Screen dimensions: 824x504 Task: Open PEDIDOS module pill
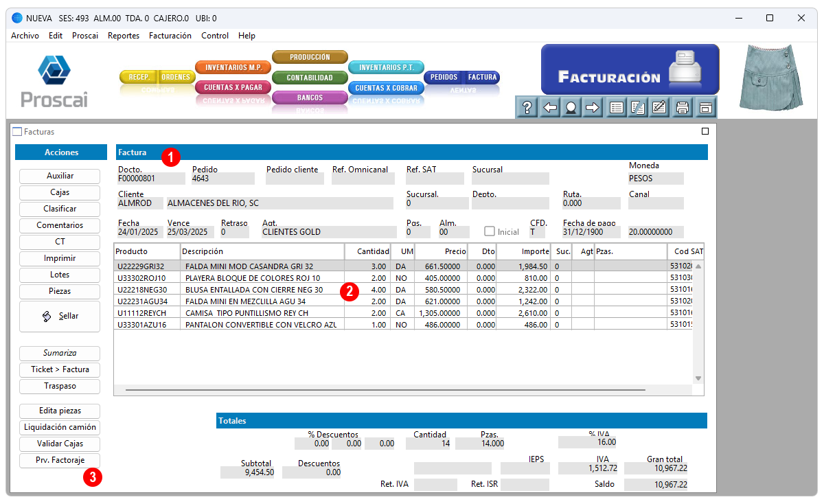[x=444, y=78]
